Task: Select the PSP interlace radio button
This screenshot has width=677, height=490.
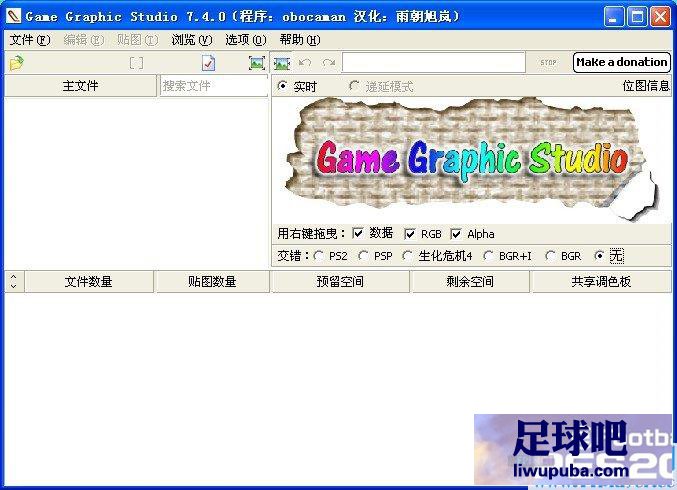Action: point(364,256)
